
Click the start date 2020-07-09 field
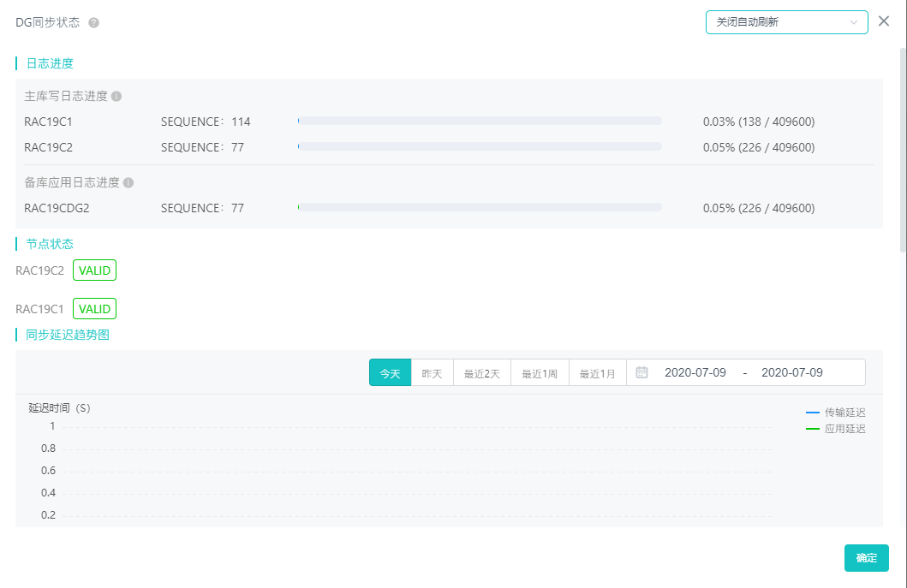(x=695, y=372)
